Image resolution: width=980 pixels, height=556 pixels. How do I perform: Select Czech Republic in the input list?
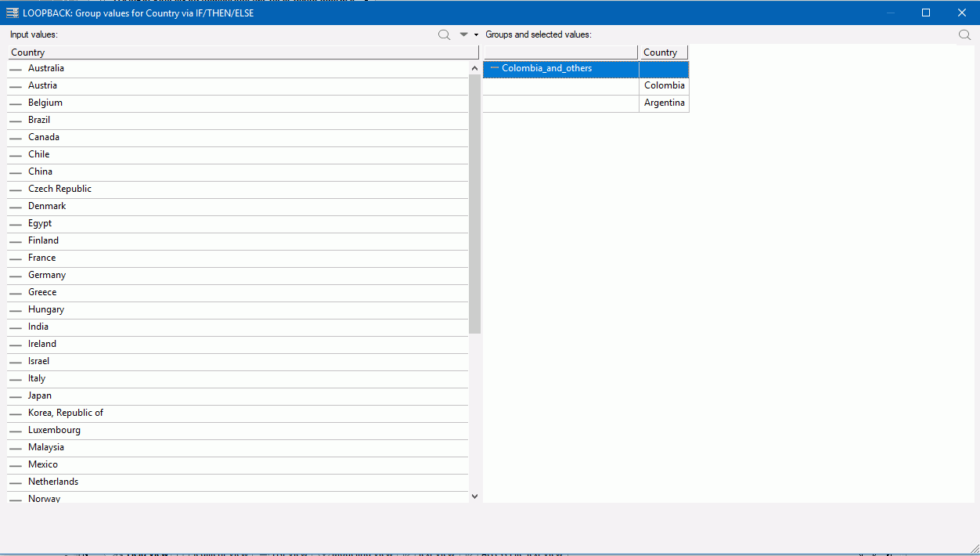[238, 190]
